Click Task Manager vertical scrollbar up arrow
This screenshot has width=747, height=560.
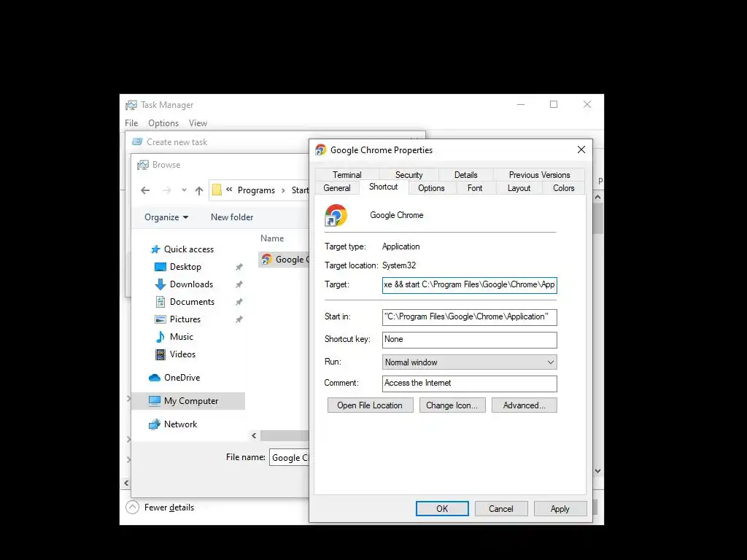598,197
